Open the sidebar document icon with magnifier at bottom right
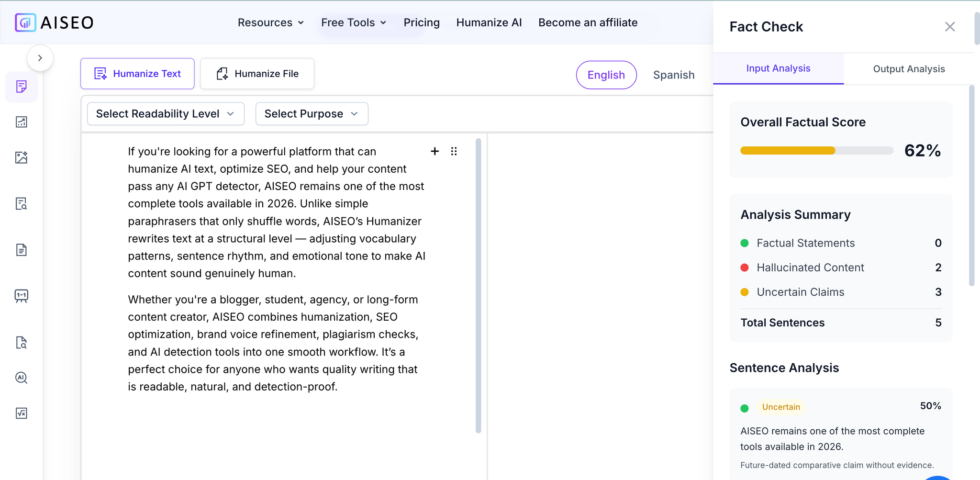 [x=22, y=204]
